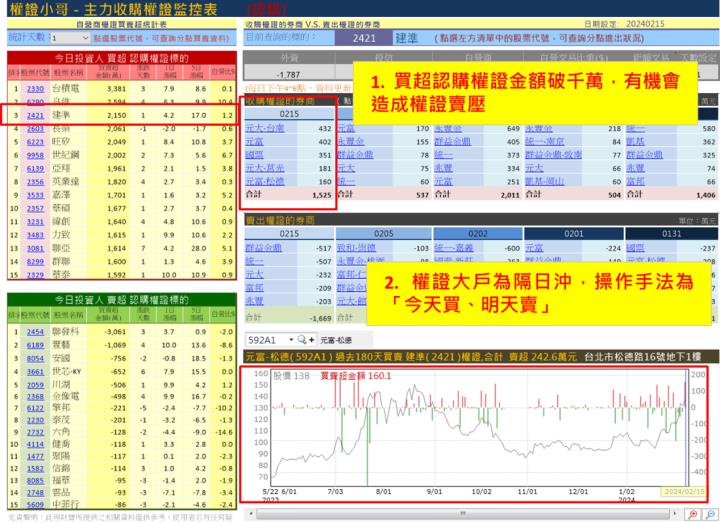Open stock code 9958 世紀鋼 link
The image size is (720, 523).
(35, 155)
